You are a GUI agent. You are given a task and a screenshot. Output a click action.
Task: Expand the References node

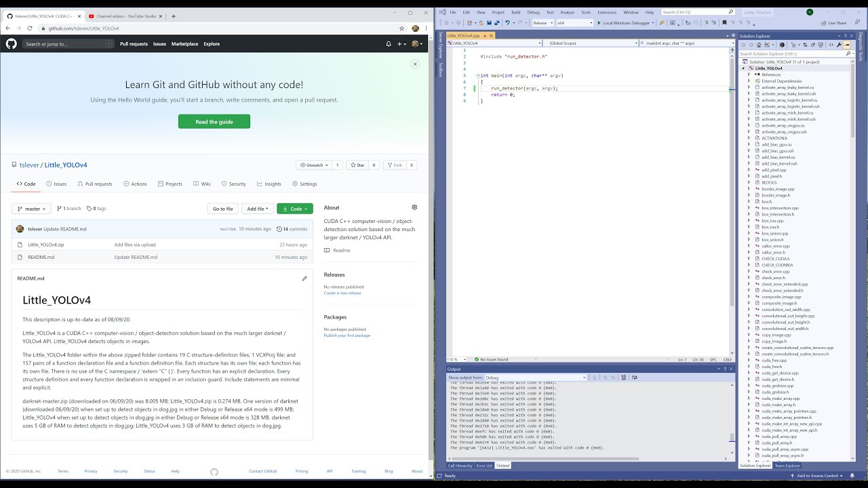749,75
